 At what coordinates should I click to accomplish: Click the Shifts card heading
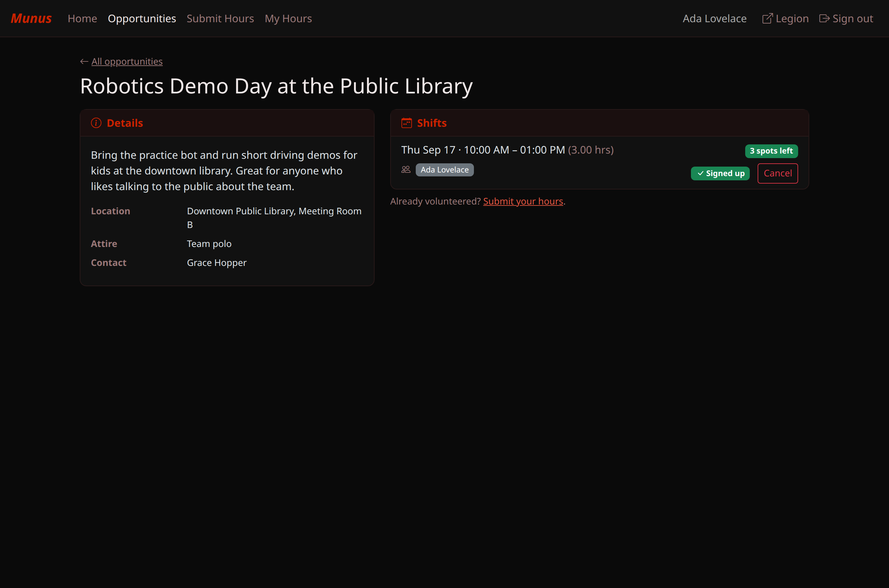click(432, 123)
